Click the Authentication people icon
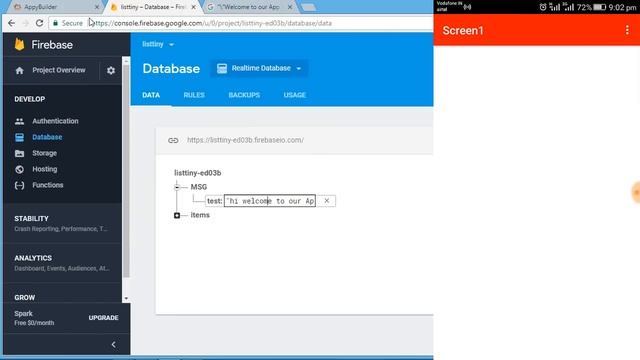This screenshot has width=640, height=360. [19, 121]
